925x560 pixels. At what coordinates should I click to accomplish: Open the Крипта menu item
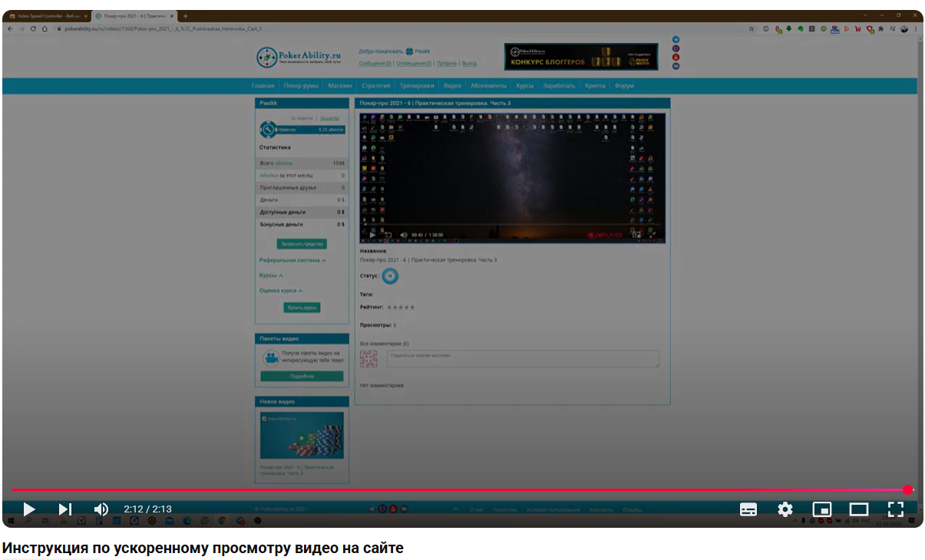coord(595,86)
